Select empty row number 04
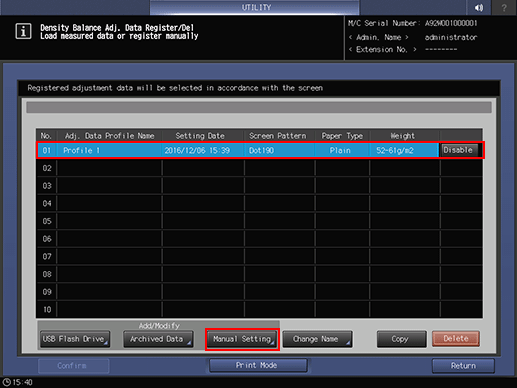517x388 pixels. tap(259, 203)
